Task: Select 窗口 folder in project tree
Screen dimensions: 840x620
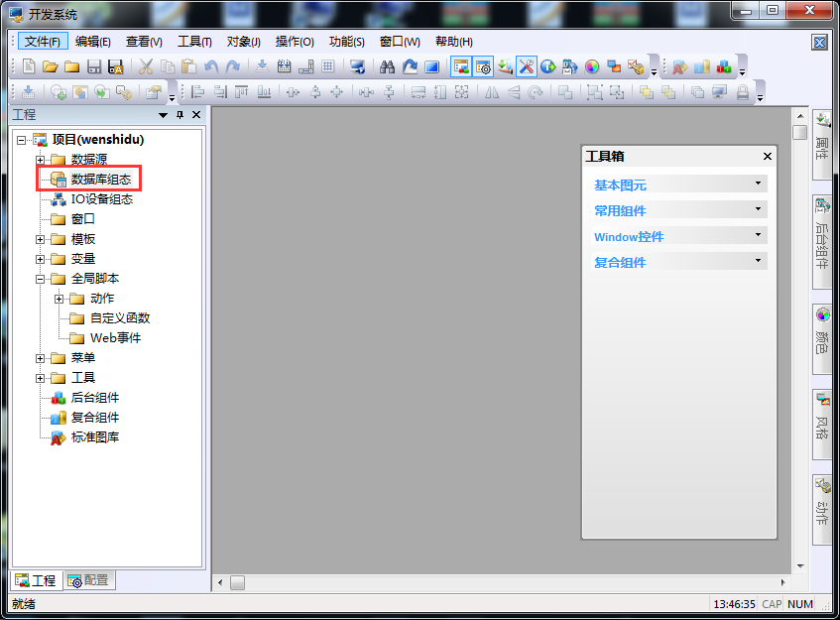Action: [x=83, y=219]
